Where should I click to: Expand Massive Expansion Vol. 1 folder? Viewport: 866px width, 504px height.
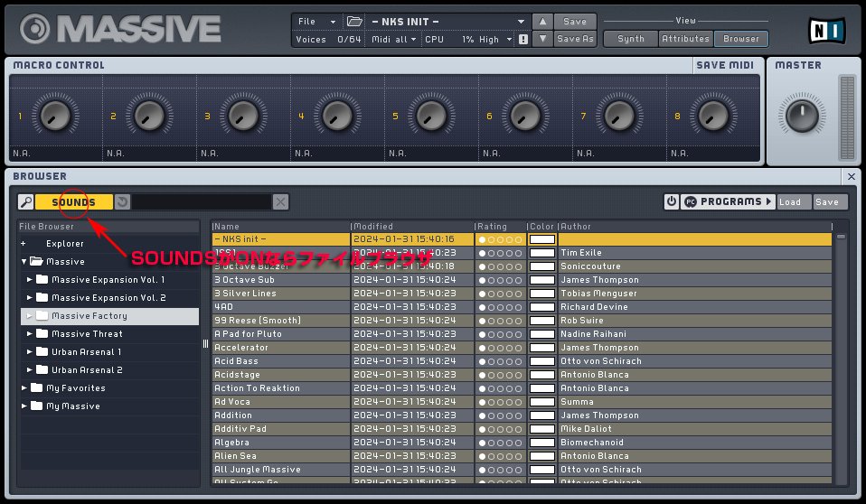click(30, 280)
